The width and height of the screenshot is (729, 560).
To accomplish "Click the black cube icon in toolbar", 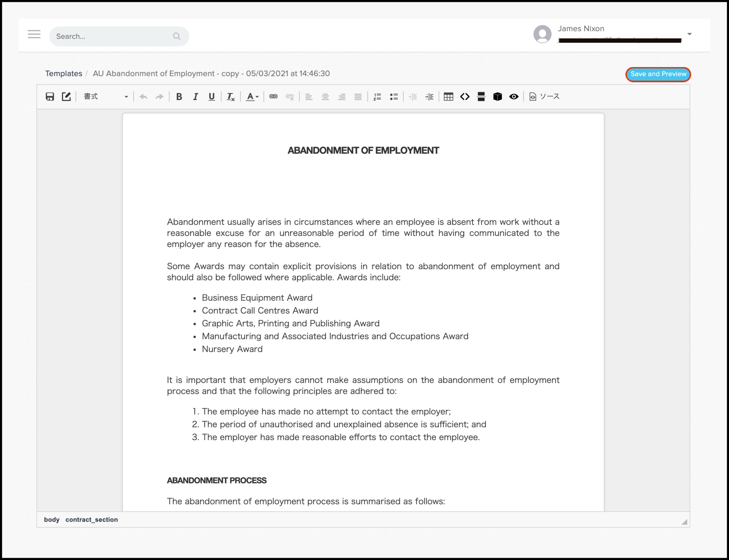I will tap(497, 97).
